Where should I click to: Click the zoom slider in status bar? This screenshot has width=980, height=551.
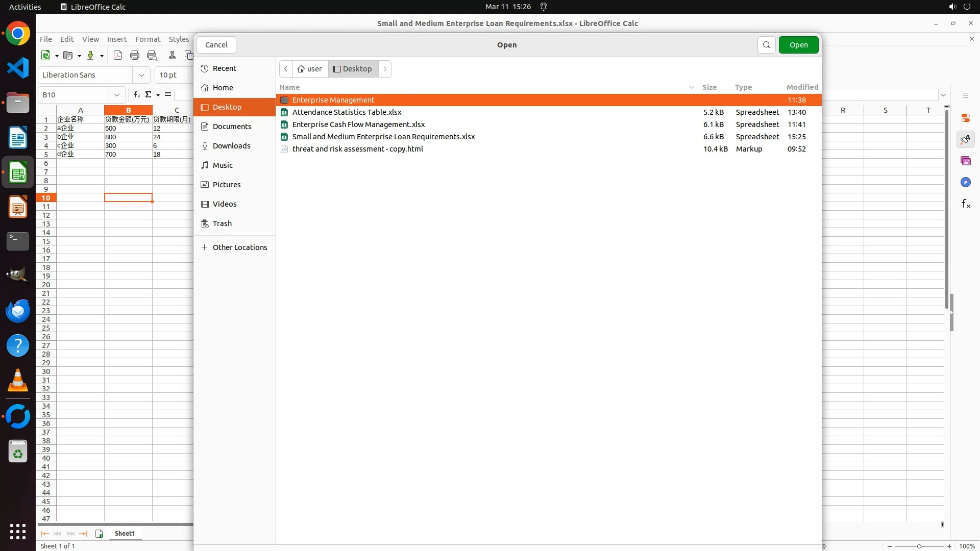pos(919,546)
